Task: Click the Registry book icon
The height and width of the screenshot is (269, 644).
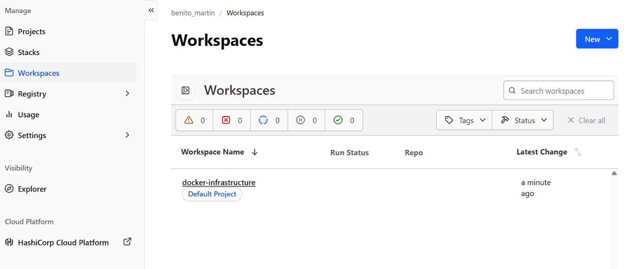Action: (x=9, y=93)
